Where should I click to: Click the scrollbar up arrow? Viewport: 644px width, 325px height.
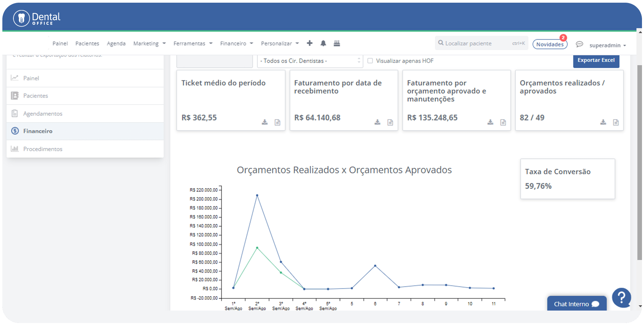click(640, 32)
